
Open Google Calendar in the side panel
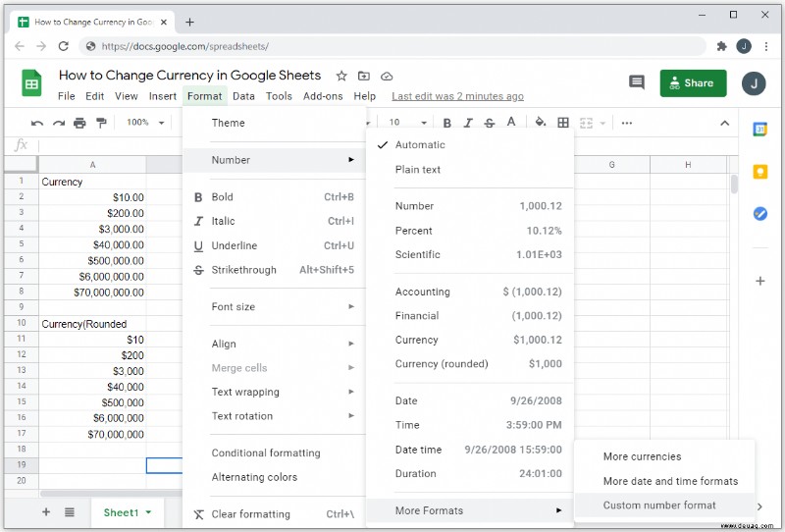click(x=759, y=130)
